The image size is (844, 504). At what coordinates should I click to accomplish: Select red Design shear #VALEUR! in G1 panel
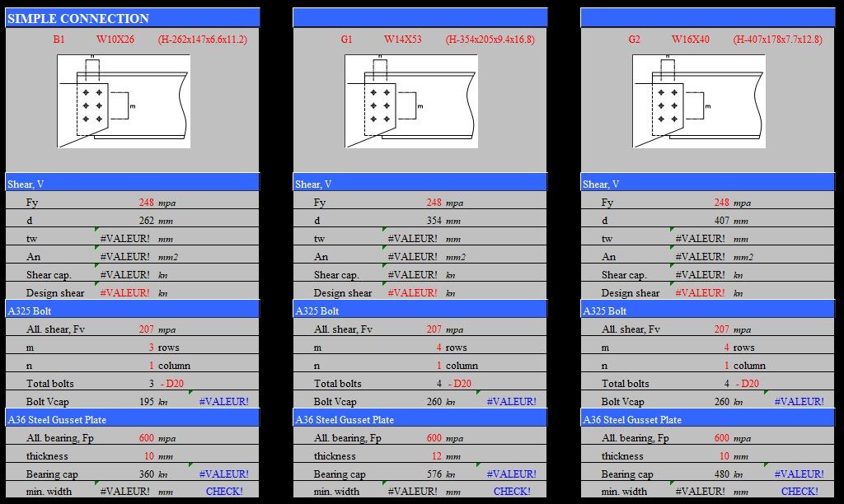click(x=412, y=293)
